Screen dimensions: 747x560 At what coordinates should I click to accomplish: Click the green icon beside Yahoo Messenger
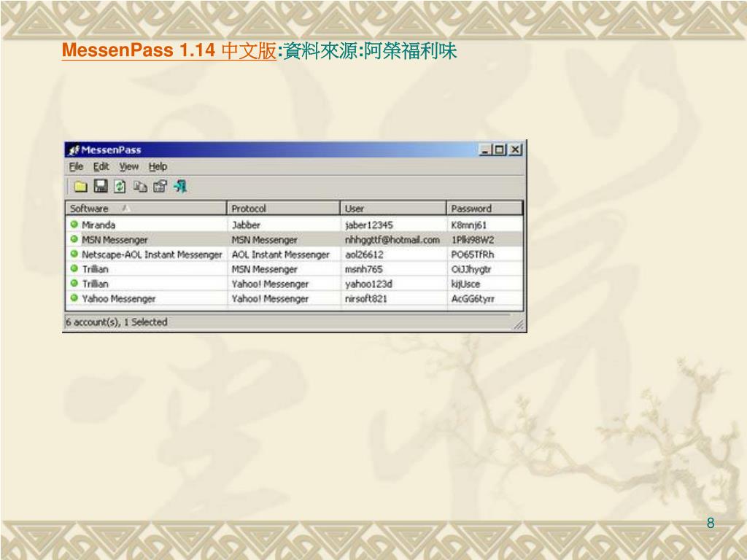74,298
